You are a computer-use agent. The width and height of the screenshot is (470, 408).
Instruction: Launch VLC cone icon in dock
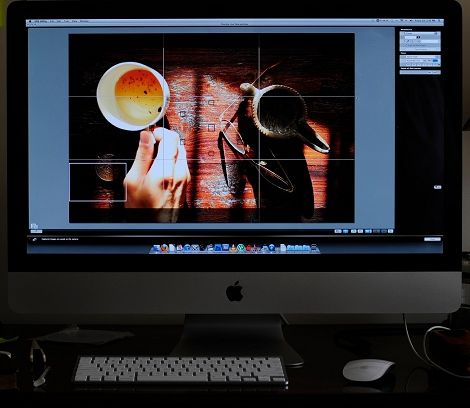(x=233, y=248)
